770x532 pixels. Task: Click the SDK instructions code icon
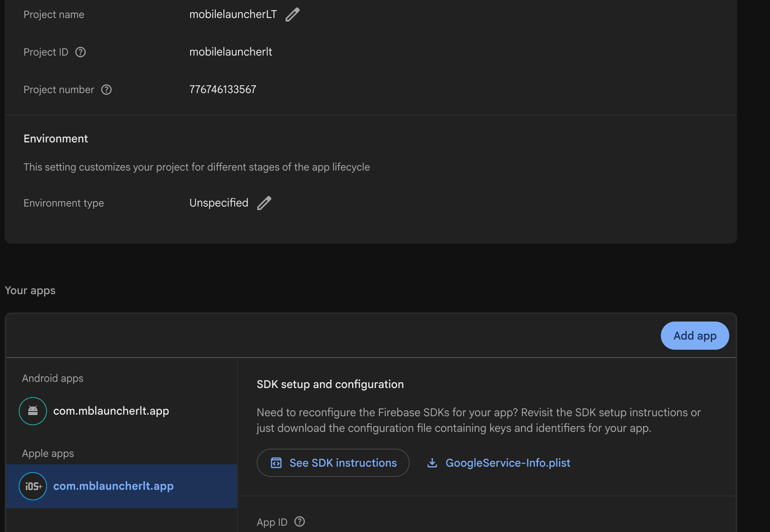[276, 463]
